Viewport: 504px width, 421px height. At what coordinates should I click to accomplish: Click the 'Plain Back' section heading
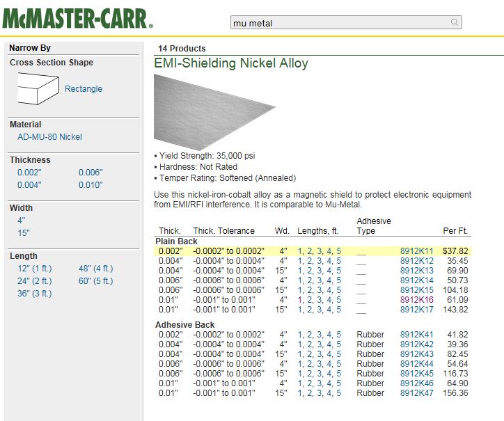(176, 241)
